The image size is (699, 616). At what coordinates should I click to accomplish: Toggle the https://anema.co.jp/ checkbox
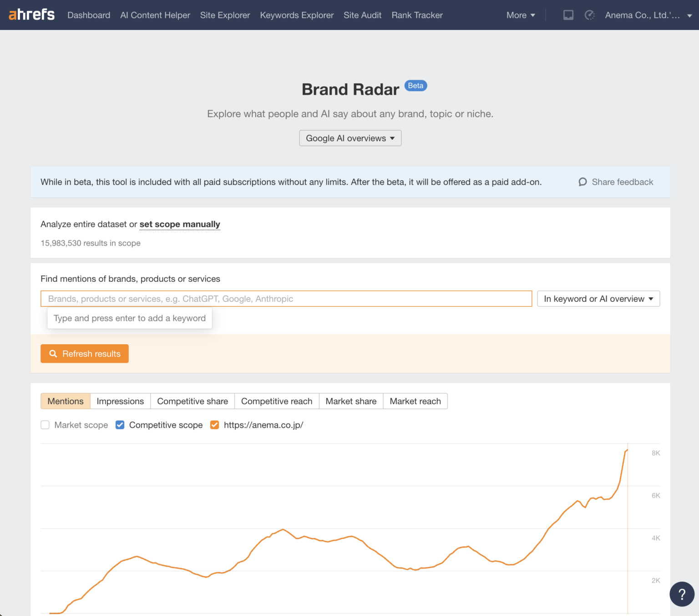click(215, 425)
